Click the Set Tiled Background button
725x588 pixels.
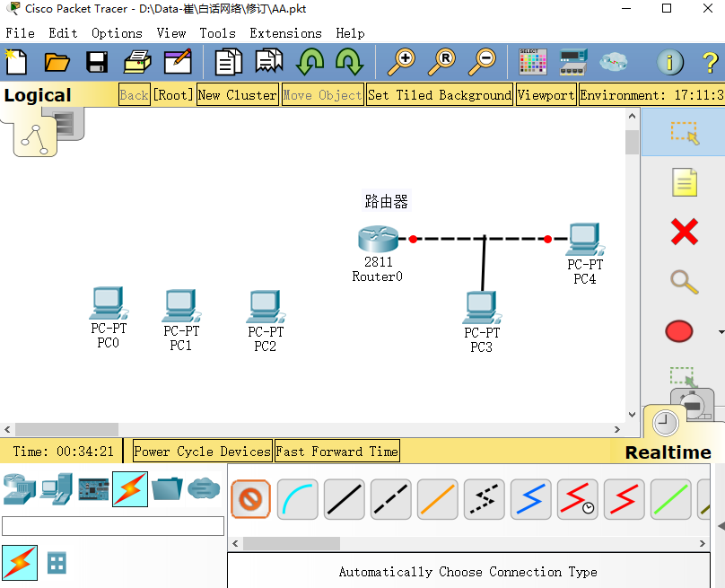pyautogui.click(x=439, y=93)
